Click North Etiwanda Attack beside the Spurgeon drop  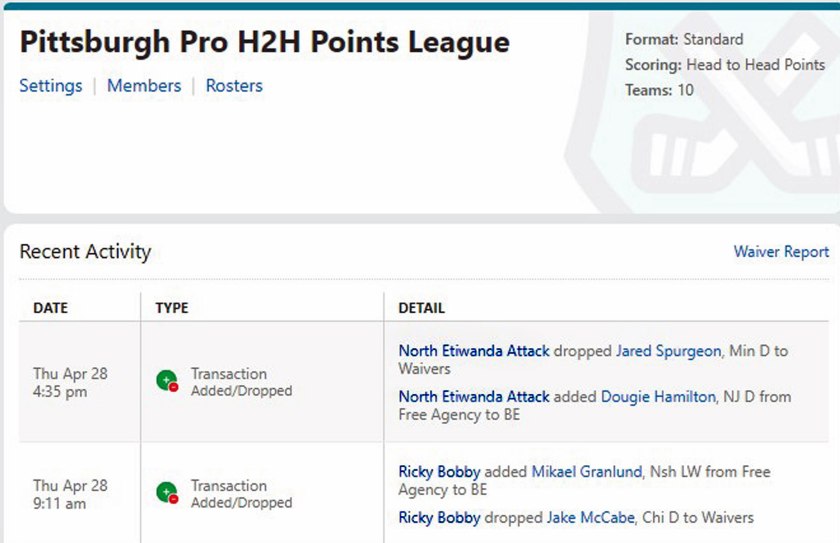[474, 351]
